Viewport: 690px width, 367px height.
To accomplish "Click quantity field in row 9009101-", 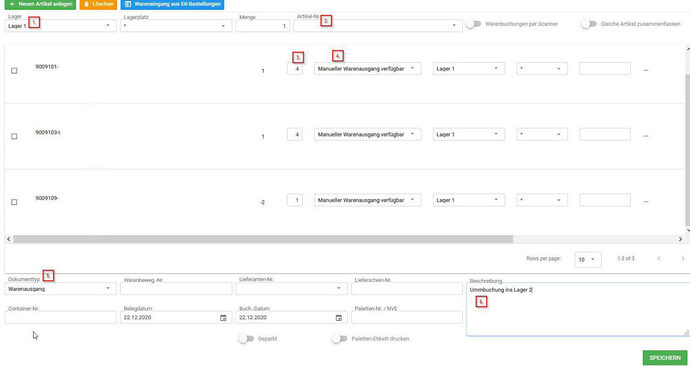I will (x=295, y=69).
